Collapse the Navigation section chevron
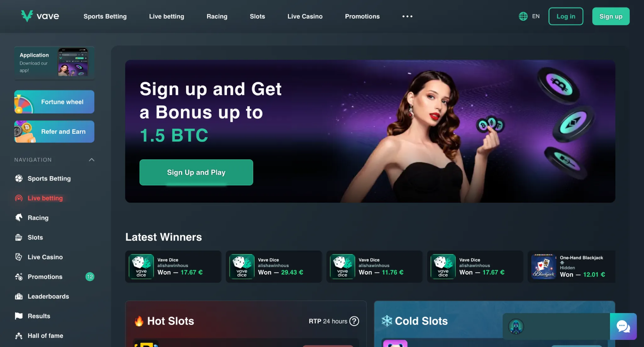Image resolution: width=644 pixels, height=347 pixels. (x=92, y=160)
